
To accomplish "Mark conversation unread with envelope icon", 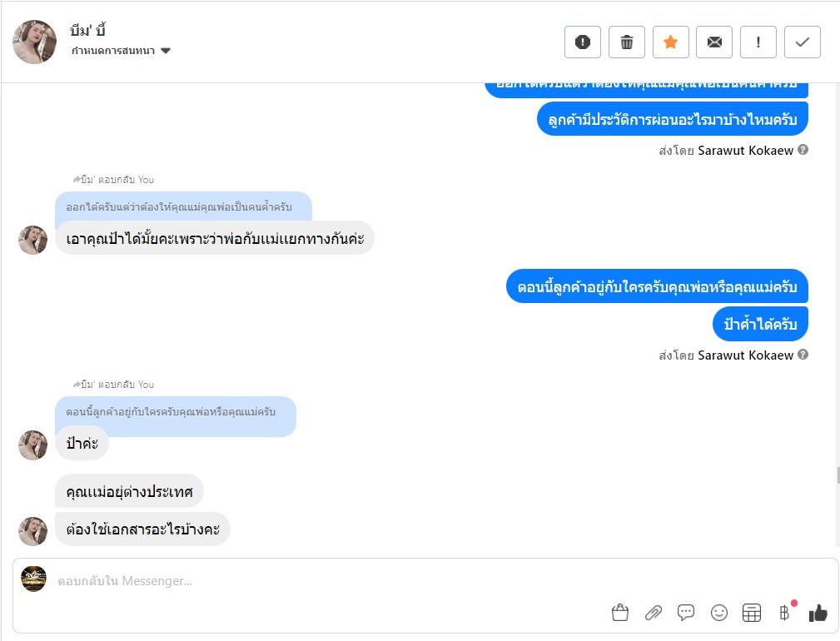I will [x=714, y=42].
